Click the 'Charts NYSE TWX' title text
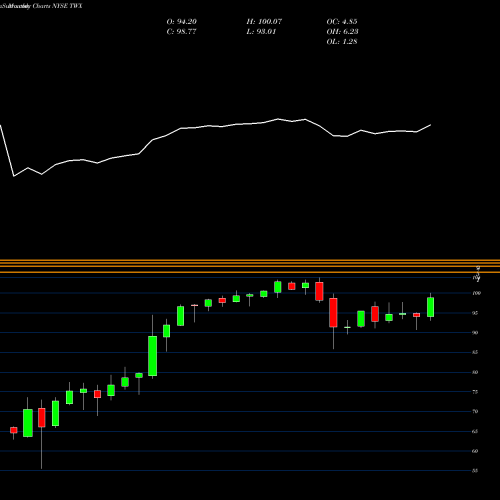 (57, 6)
